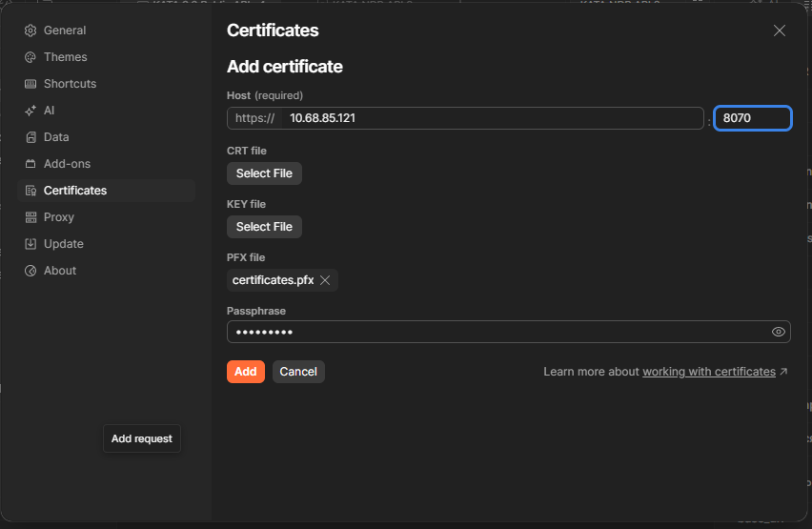Image resolution: width=812 pixels, height=529 pixels.
Task: Show passphrase with the eye icon
Action: 778,332
